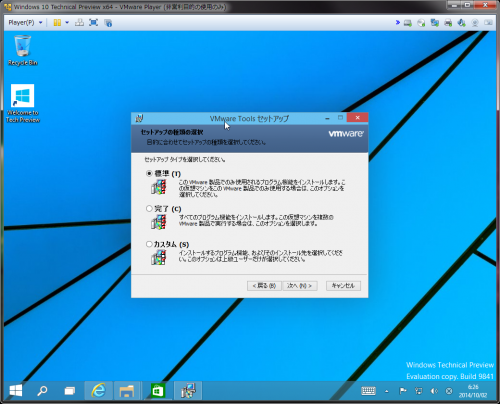This screenshot has height=404, width=500.
Task: Click the Send Ctrl+Alt+Del toolbar icon
Action: [79, 23]
